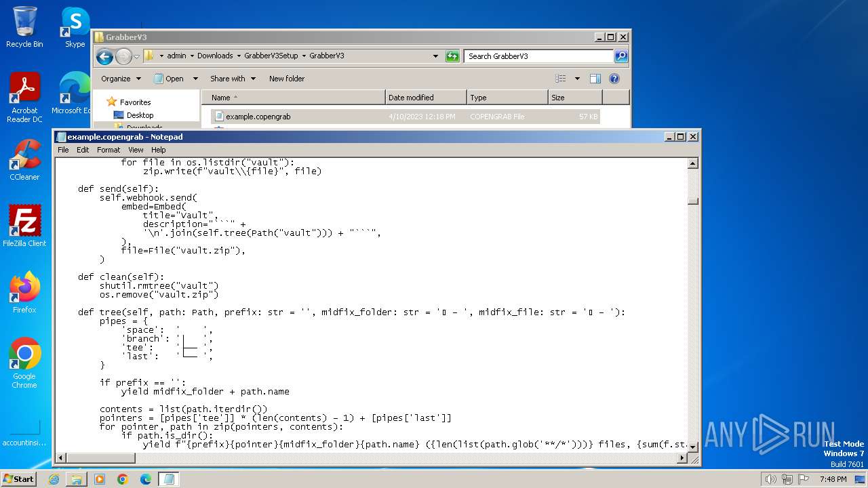Screen dimensions: 868x488
Task: Launch the Microsoft Edge desktop shortcut
Action: (x=72, y=94)
